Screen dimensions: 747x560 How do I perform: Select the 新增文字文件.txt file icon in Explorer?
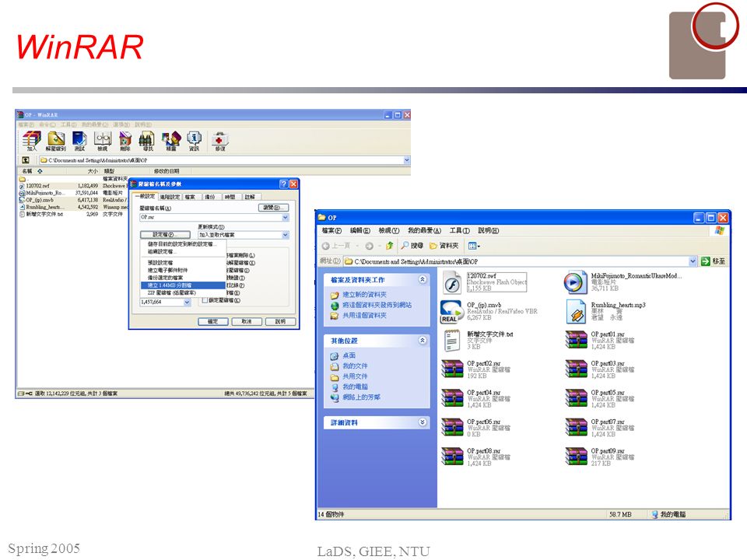pos(451,340)
